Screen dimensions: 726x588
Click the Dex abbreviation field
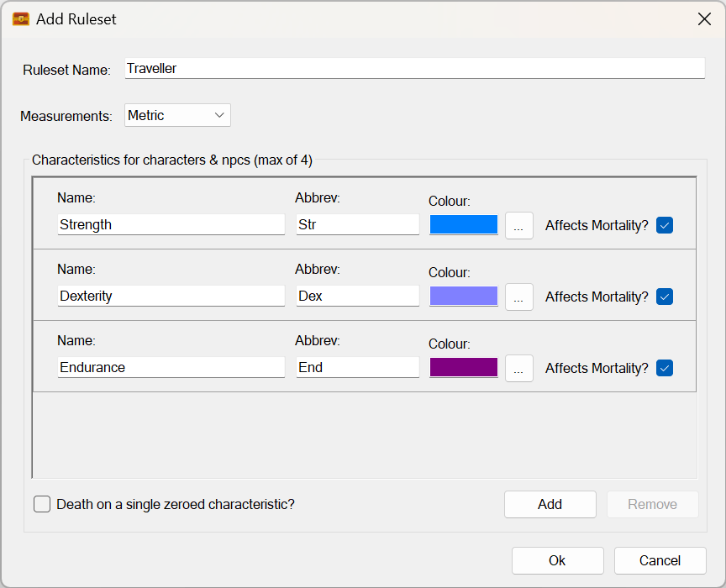pyautogui.click(x=357, y=297)
